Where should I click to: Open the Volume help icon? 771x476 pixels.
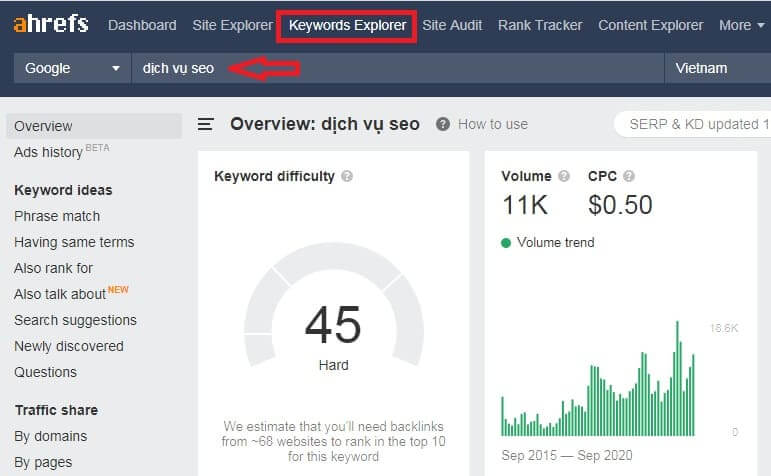(564, 176)
